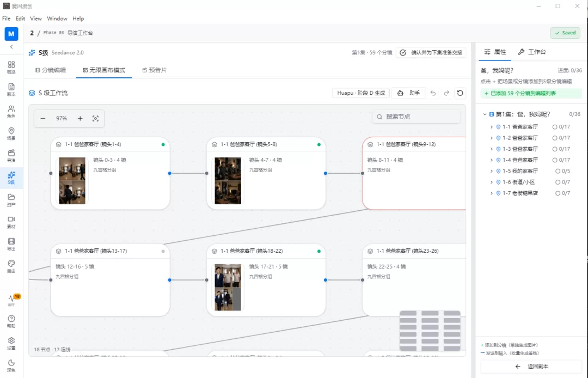This screenshot has height=378, width=588.
Task: Go to the 角色 characters section
Action: (x=11, y=111)
